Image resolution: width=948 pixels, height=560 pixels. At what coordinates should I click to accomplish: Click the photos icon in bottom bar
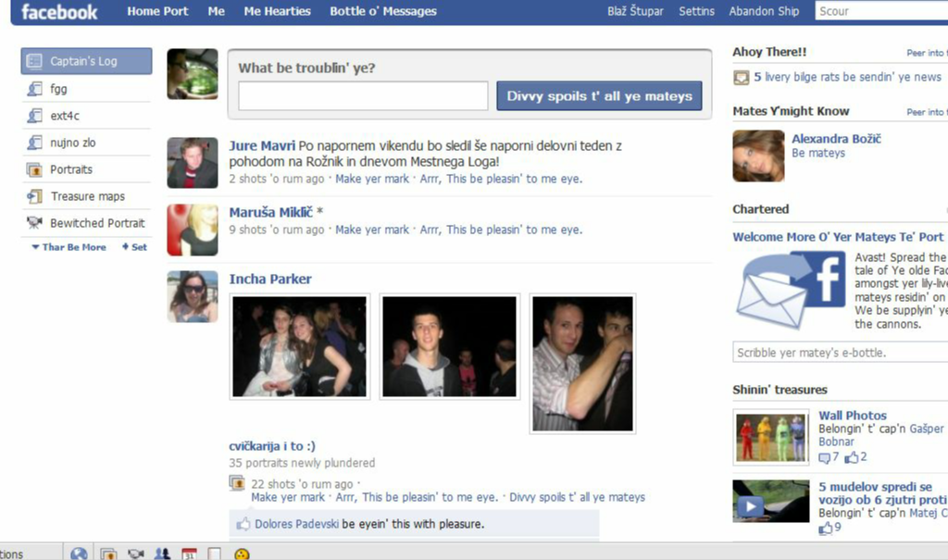(x=108, y=554)
